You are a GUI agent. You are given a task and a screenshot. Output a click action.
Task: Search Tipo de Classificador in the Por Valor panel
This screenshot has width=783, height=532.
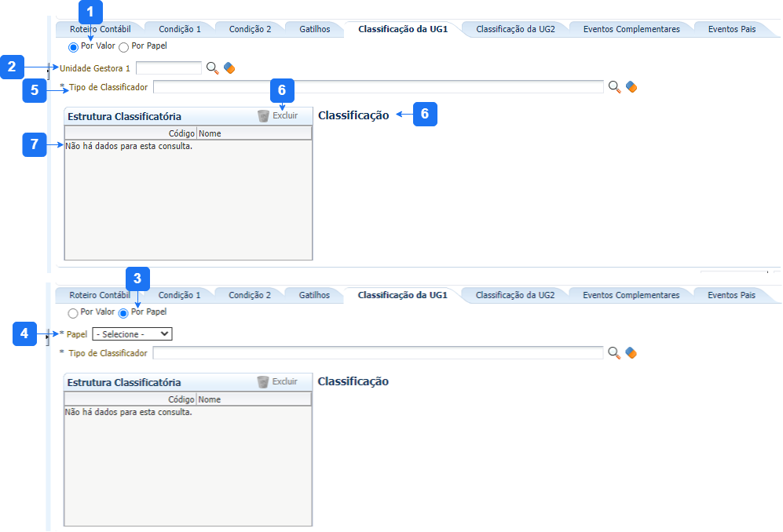pyautogui.click(x=614, y=87)
